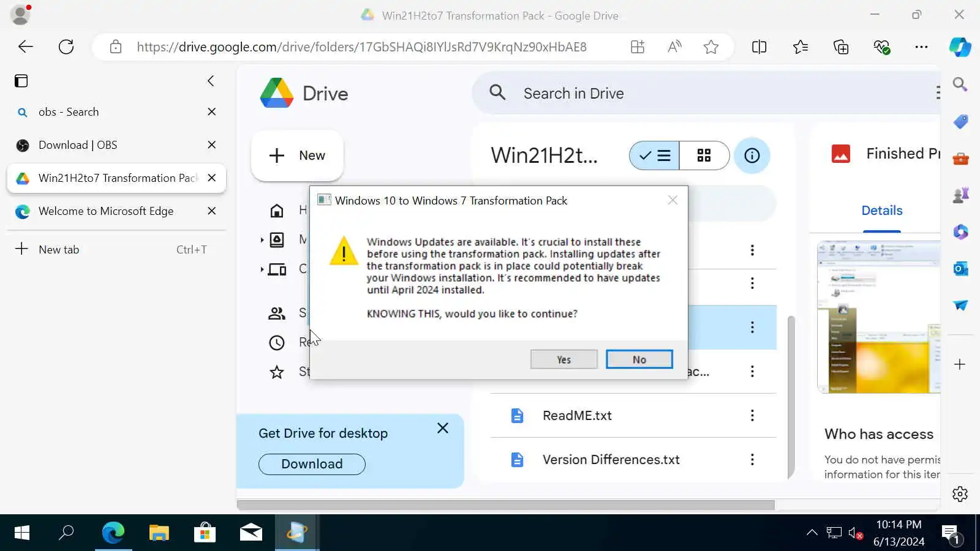Add this page to favorites

click(711, 47)
